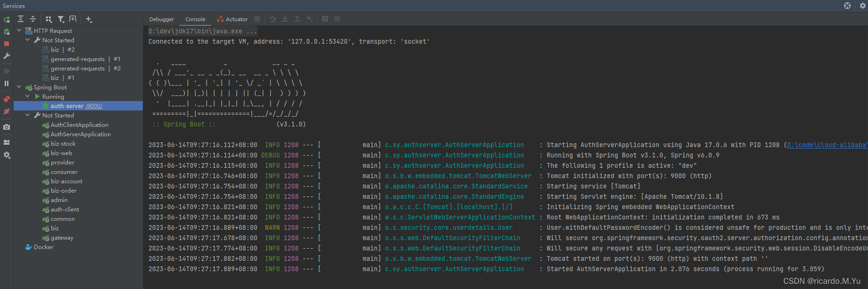The width and height of the screenshot is (868, 289).
Task: Open run configuration wrench in left strip
Action: click(7, 56)
